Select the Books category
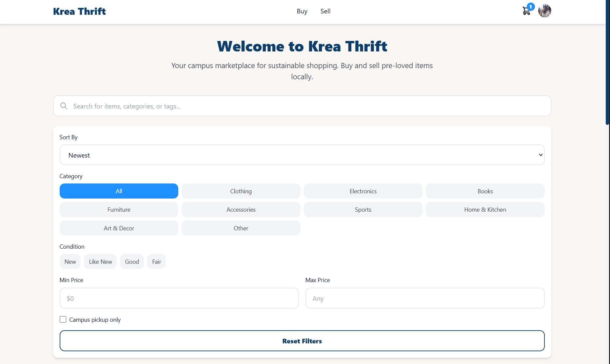 click(485, 191)
